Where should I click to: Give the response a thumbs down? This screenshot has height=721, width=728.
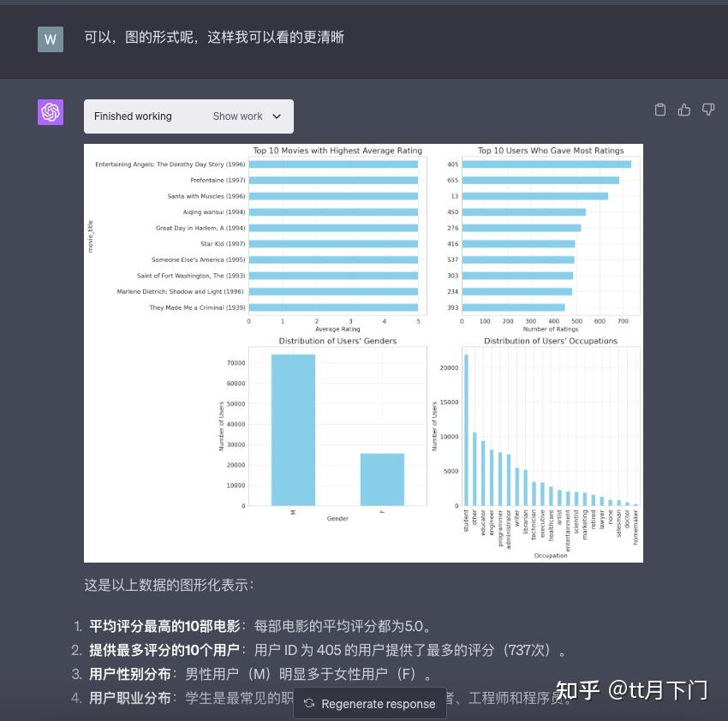click(x=708, y=110)
